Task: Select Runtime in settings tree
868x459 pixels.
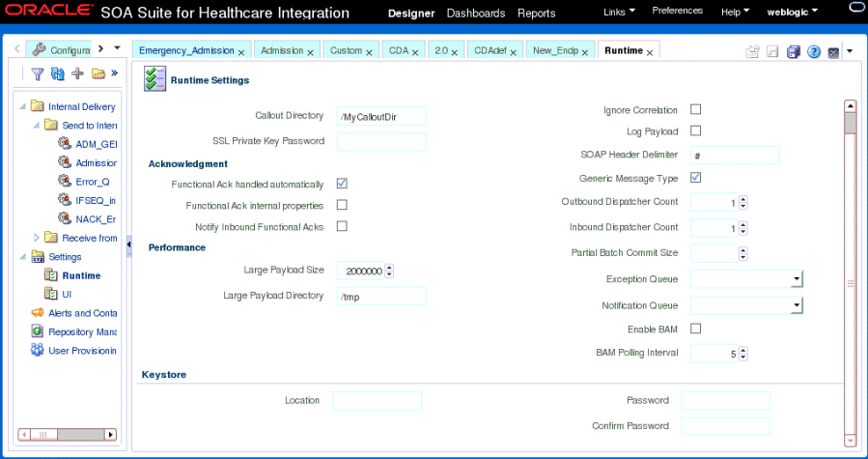Action: [x=81, y=275]
